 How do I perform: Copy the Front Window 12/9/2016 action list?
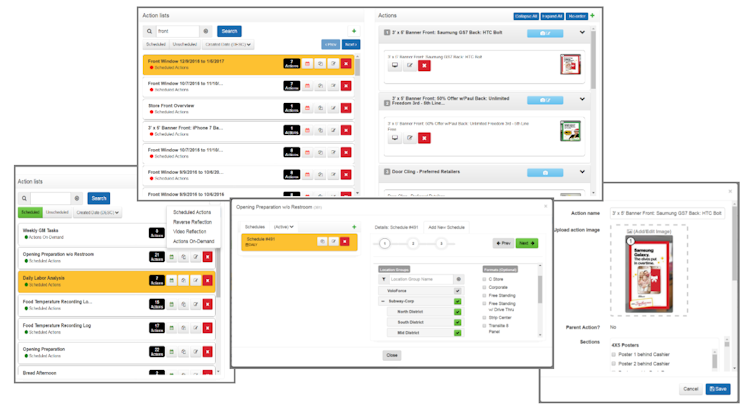(320, 64)
